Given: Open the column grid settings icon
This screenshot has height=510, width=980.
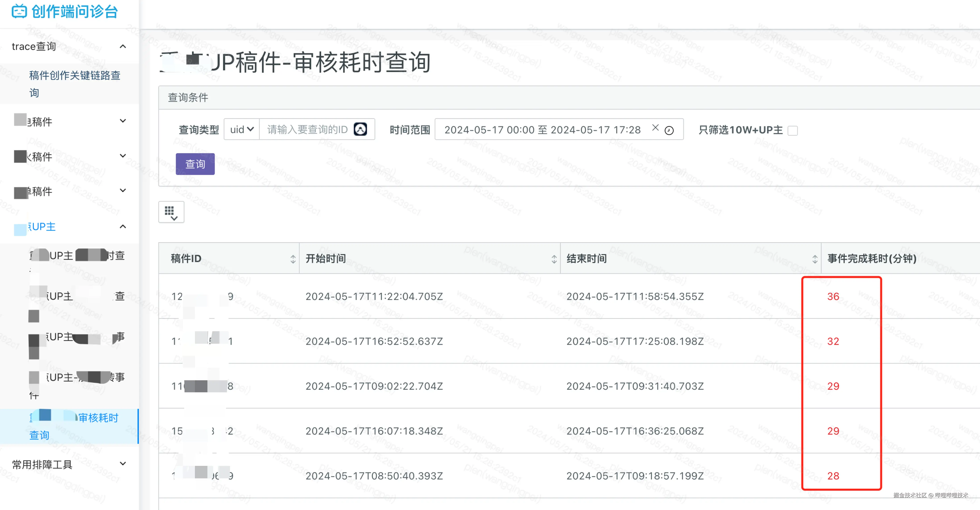Looking at the screenshot, I should (x=171, y=212).
